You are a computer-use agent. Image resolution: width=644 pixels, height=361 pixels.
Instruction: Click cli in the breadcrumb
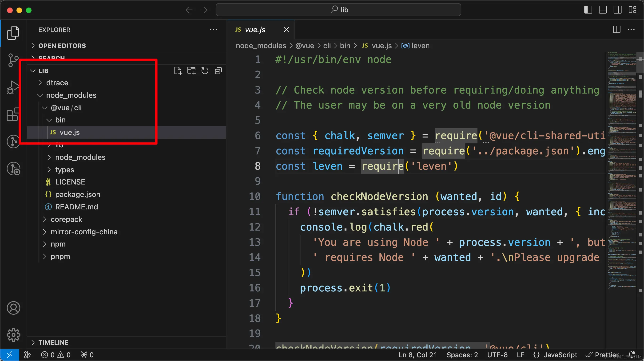click(327, 45)
